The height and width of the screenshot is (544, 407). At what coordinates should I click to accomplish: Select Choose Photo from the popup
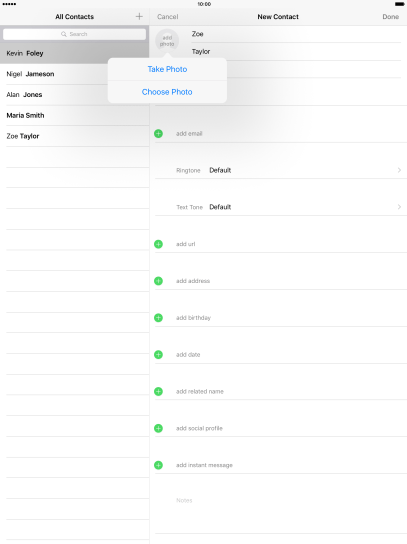[167, 92]
